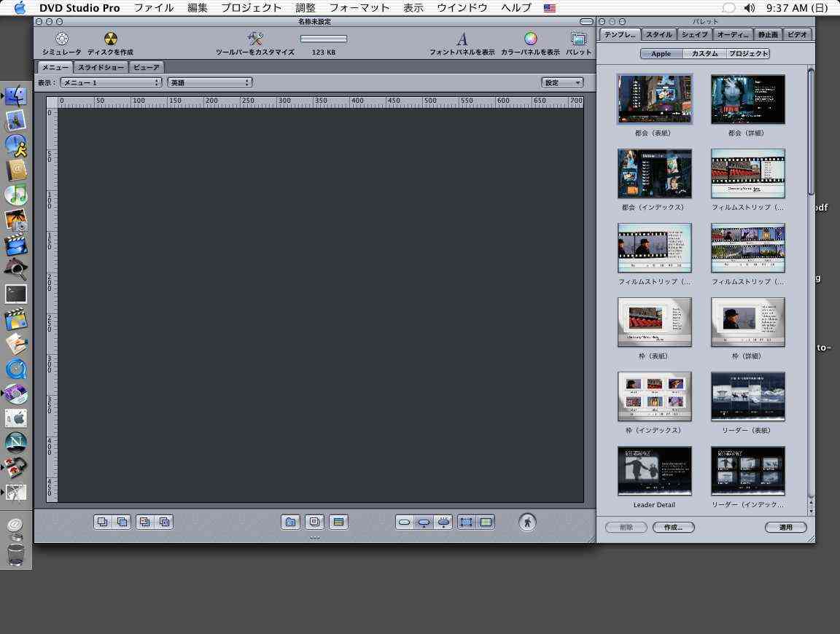Open the Apple menu
Image resolution: width=840 pixels, height=634 pixels.
[x=20, y=7]
